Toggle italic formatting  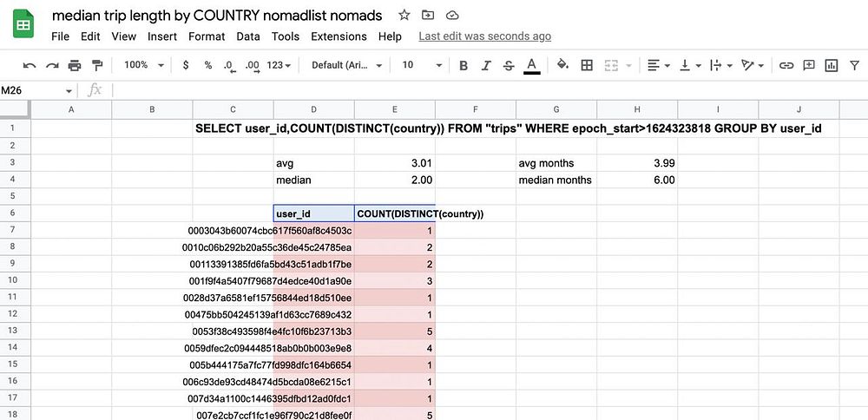[x=486, y=65]
